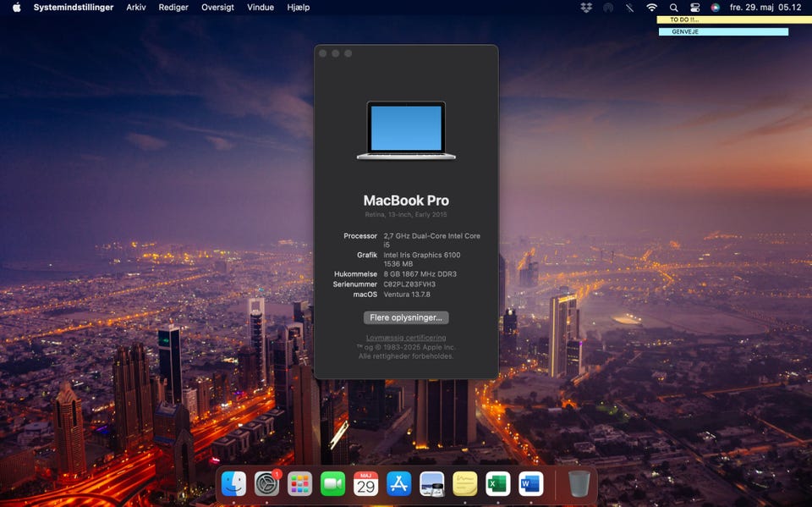Open Preview from the Dock
Screen dimensions: 812x507
point(432,484)
